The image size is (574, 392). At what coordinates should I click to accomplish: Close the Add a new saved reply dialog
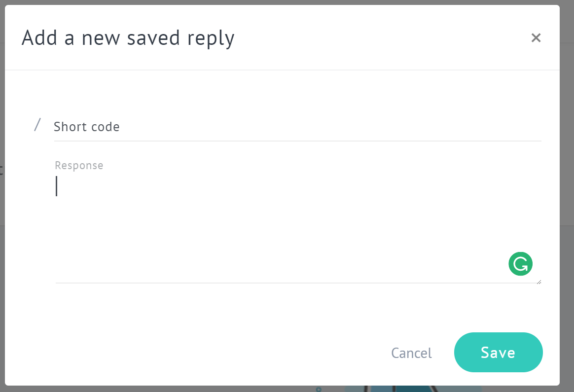(x=536, y=37)
